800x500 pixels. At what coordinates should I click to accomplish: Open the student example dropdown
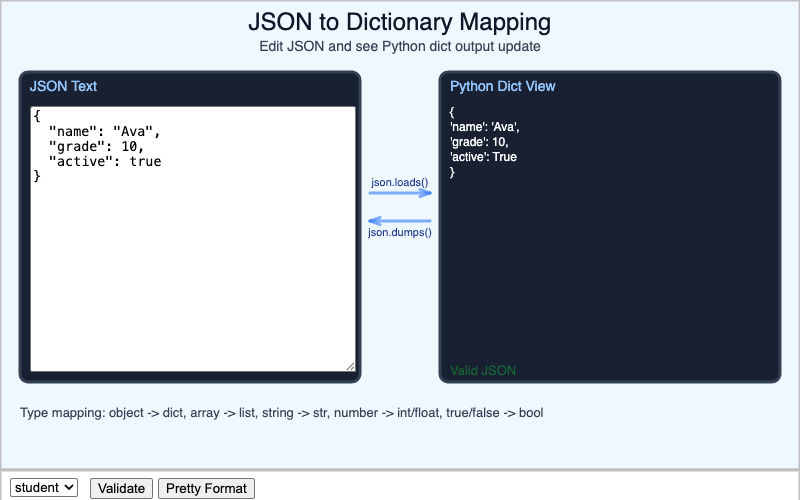[x=43, y=487]
